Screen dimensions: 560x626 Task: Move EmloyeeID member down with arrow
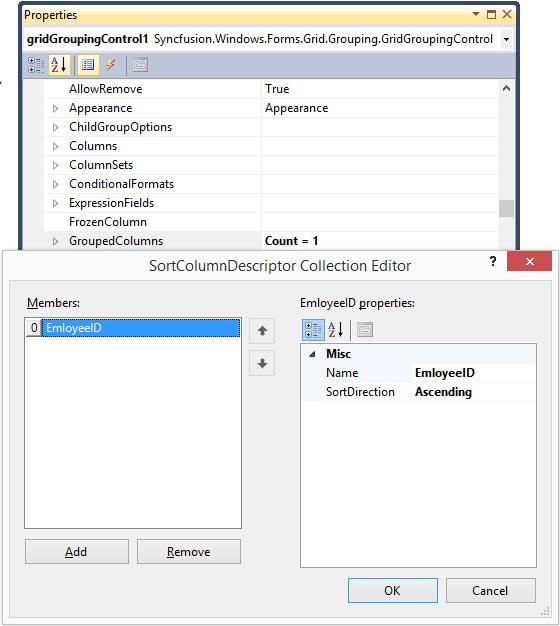pos(262,363)
